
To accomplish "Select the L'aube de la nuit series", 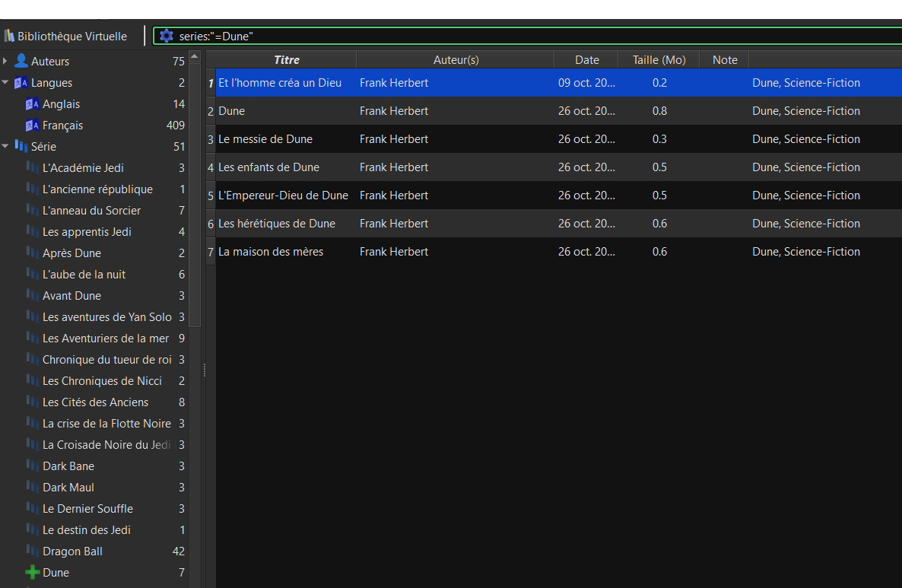I will [x=84, y=275].
